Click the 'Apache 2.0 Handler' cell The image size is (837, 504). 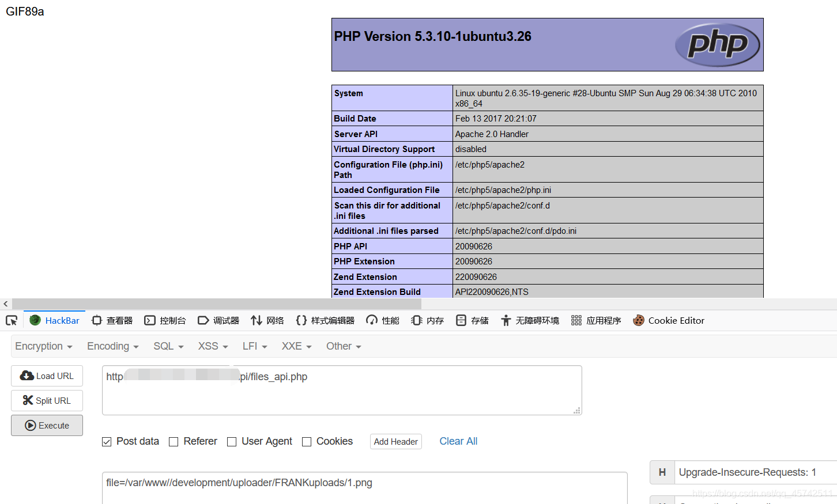click(608, 134)
